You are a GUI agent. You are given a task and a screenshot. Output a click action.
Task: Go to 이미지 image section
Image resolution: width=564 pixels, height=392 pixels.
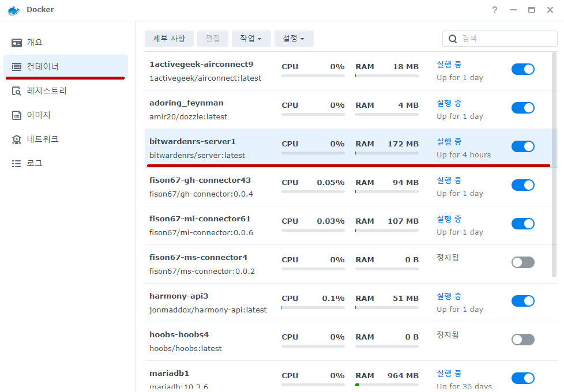coord(66,115)
